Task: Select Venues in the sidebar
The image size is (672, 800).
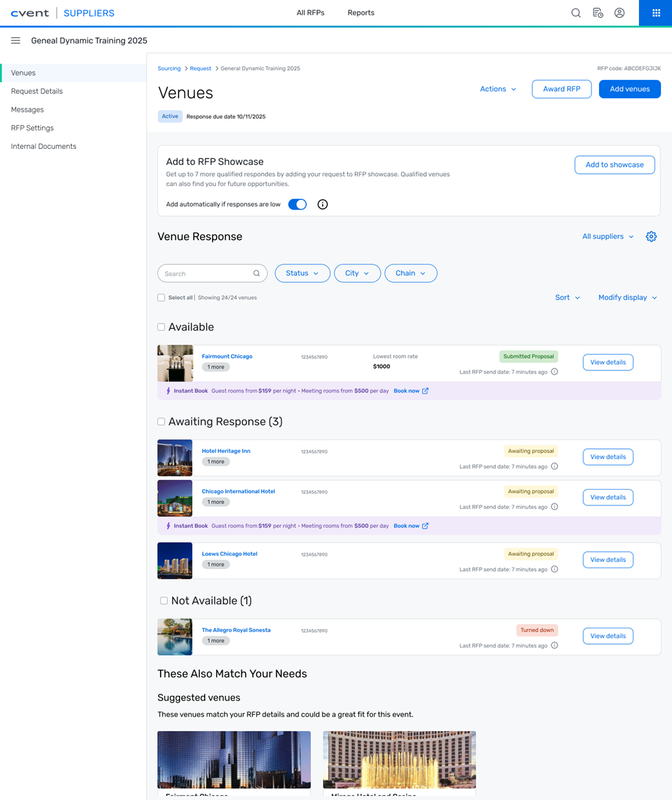Action: tap(74, 73)
